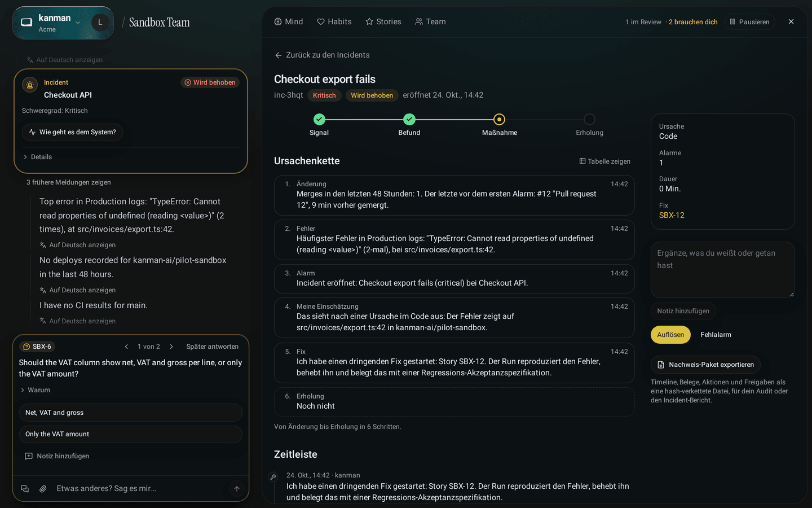This screenshot has height=508, width=812.
Task: Go to next question with right chevron
Action: pyautogui.click(x=171, y=347)
